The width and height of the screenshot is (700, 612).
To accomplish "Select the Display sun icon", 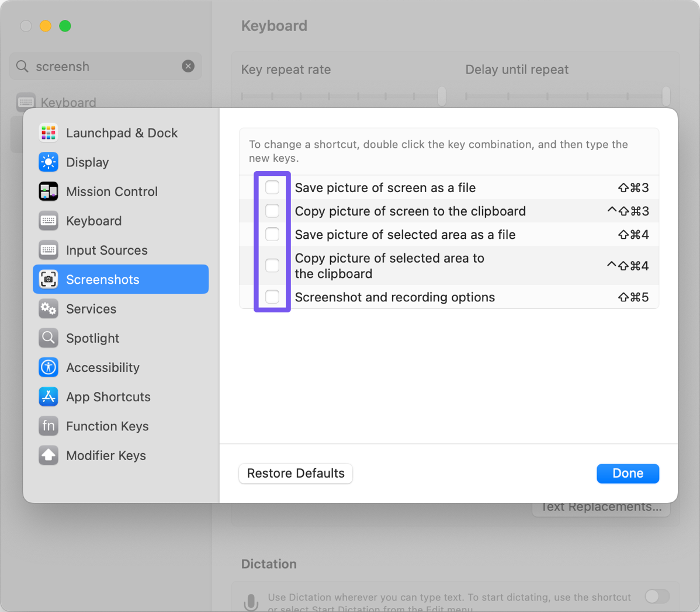I will tap(48, 162).
